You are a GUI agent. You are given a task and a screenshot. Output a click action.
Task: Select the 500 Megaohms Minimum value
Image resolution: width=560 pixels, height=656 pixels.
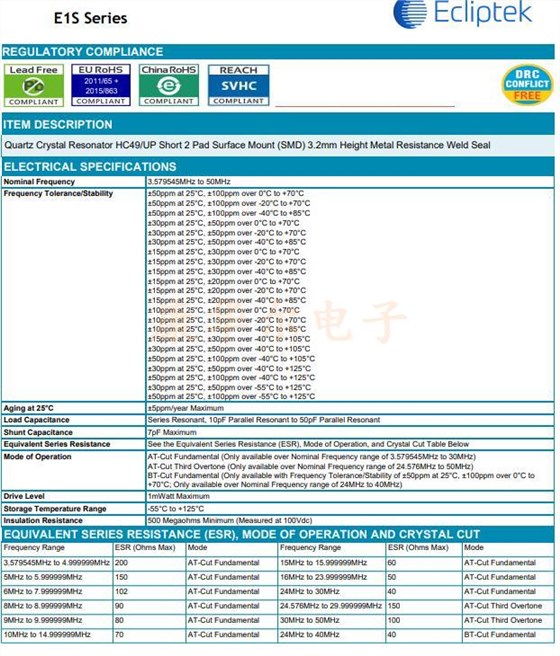(x=230, y=520)
